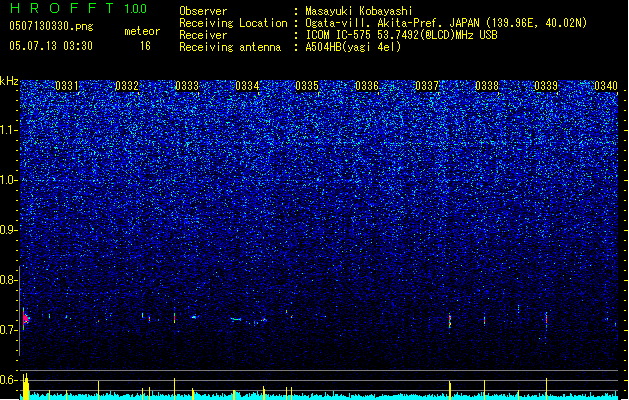
Task: Click the HROFFT 1.0.0 title text
Action: click(x=78, y=8)
